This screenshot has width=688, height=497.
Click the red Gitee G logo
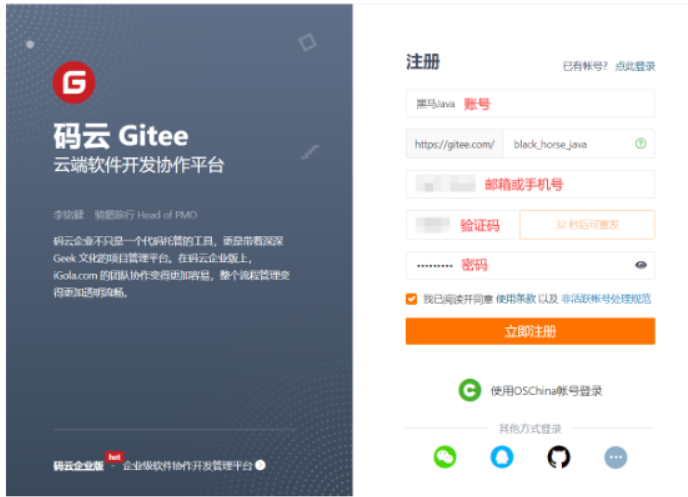74,82
